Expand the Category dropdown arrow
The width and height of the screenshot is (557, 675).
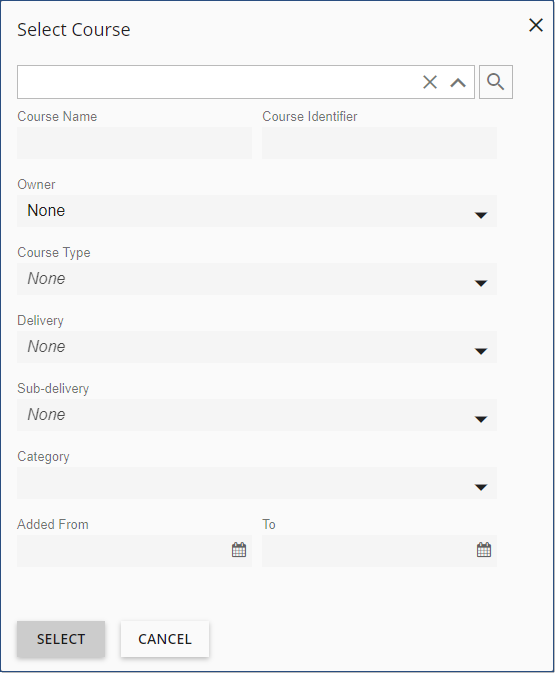(x=481, y=487)
